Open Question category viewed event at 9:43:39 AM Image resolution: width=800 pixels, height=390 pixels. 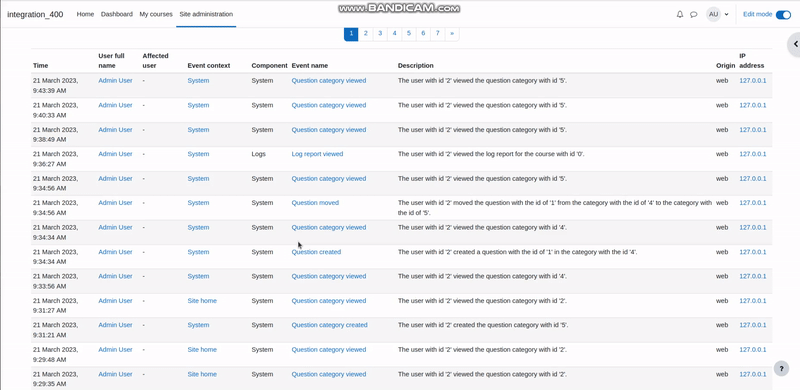pyautogui.click(x=329, y=81)
